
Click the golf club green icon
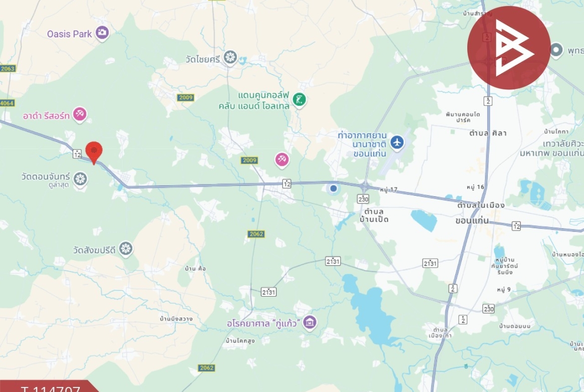(299, 99)
